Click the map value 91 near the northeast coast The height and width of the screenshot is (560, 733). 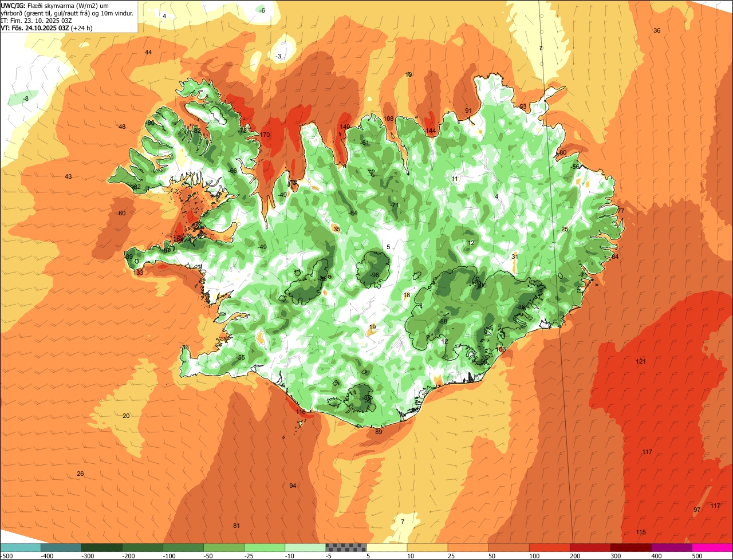click(x=468, y=111)
